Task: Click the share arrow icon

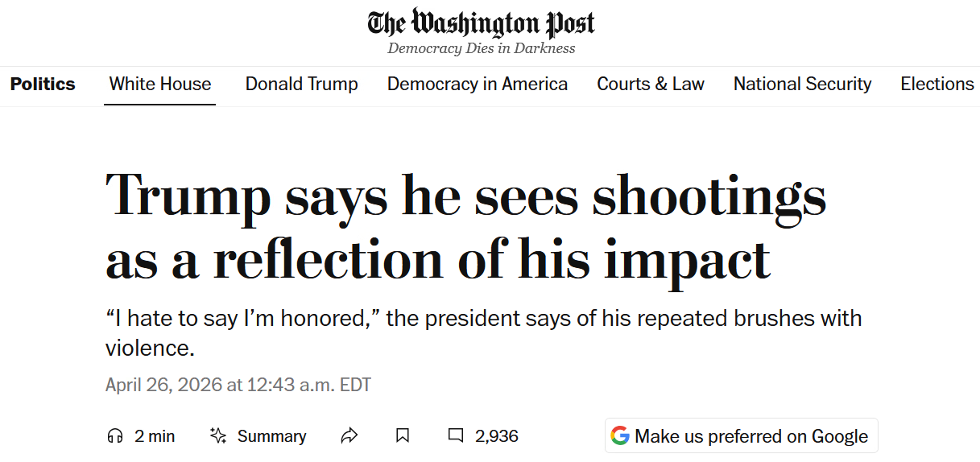Action: (349, 436)
